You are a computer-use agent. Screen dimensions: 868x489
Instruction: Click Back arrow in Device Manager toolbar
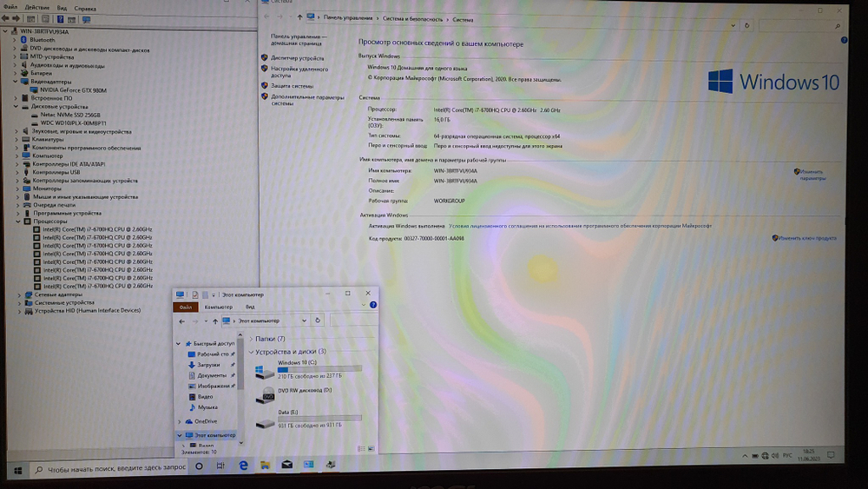pyautogui.click(x=5, y=19)
